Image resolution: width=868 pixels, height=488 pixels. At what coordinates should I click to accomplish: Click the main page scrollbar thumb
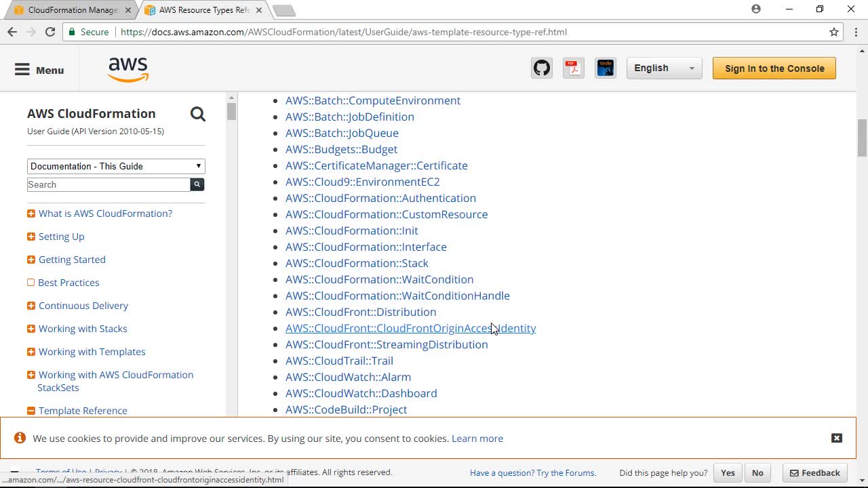tap(862, 138)
